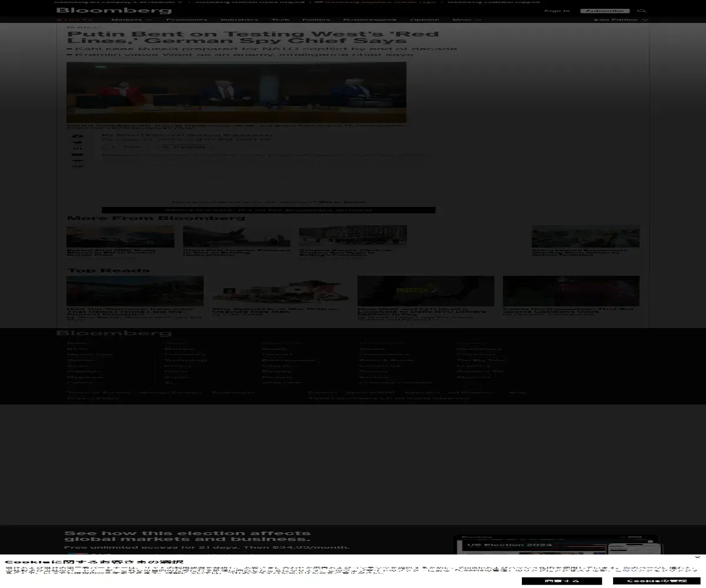Click the US Election 2024 promo image
The height and width of the screenshot is (588, 706).
tap(558, 544)
